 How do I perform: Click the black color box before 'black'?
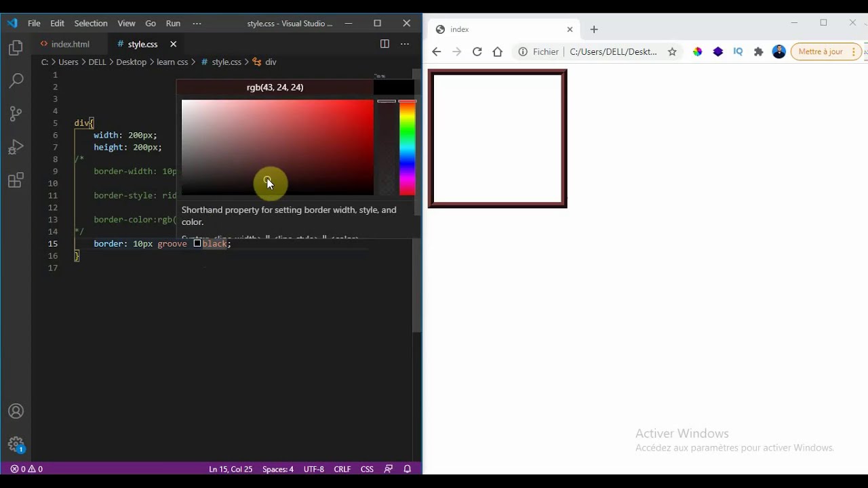click(x=197, y=243)
